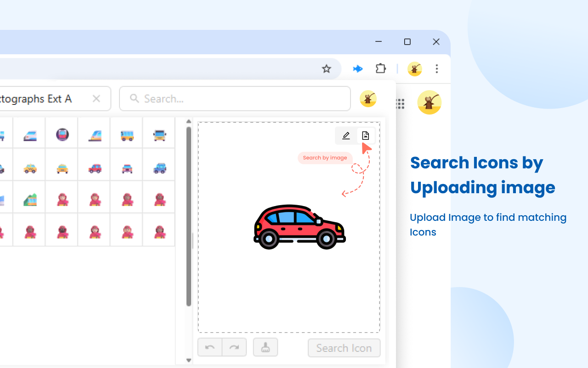The height and width of the screenshot is (368, 588).
Task: Click the uploaded red car image on canvas
Action: [300, 227]
